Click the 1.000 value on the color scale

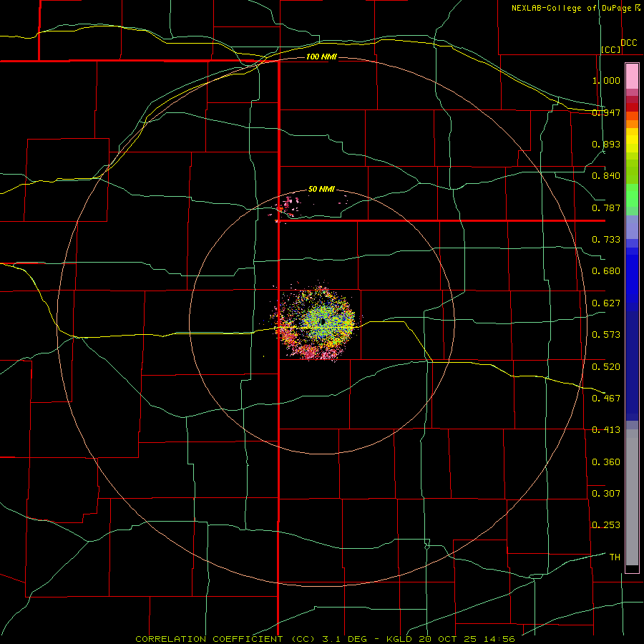pos(606,80)
